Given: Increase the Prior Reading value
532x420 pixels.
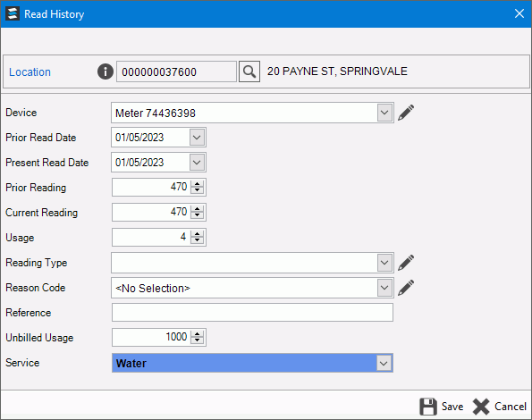Looking at the screenshot, I should pos(197,183).
